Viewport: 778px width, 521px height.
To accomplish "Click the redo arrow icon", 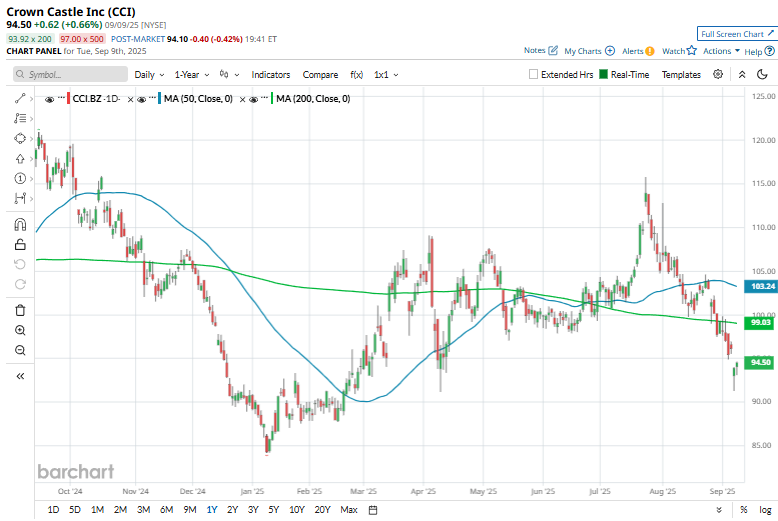I will click(x=20, y=284).
